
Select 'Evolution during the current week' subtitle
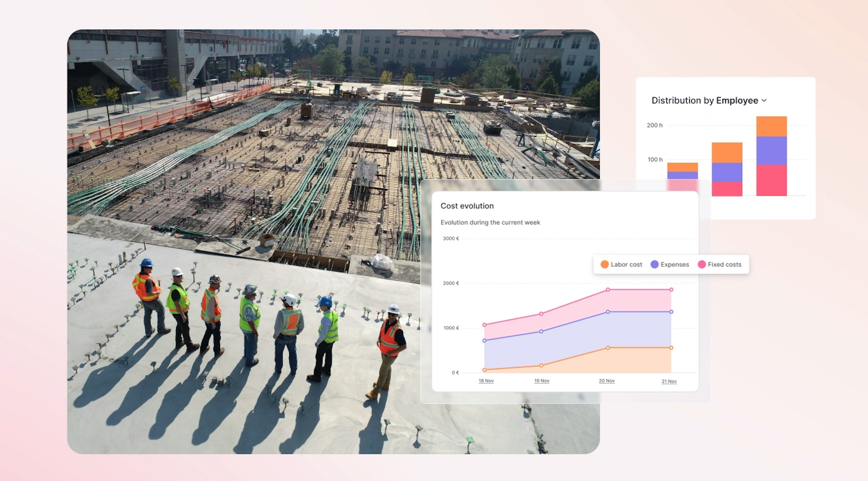click(490, 222)
